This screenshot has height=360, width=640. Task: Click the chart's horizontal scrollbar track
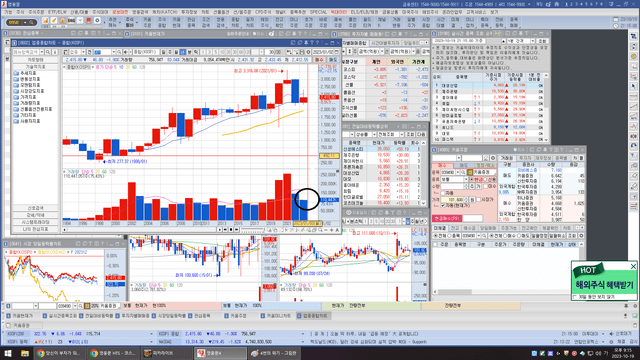[x=143, y=230]
